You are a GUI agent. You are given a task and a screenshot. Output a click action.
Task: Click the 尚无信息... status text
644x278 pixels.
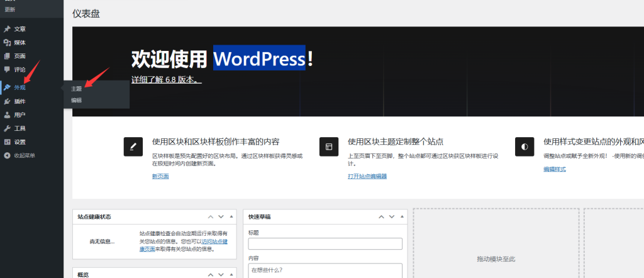click(103, 242)
